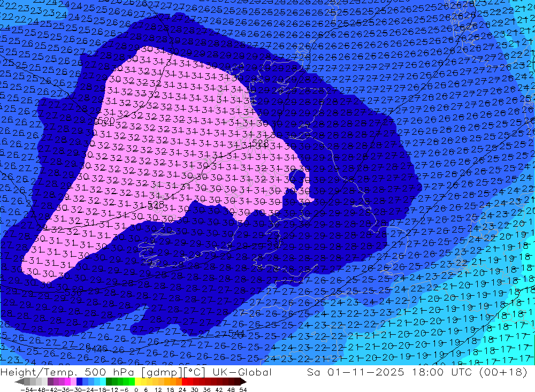This screenshot has height=392, width=535.
Task: Click the '18:00 UTC' time text
Action: click(x=441, y=372)
